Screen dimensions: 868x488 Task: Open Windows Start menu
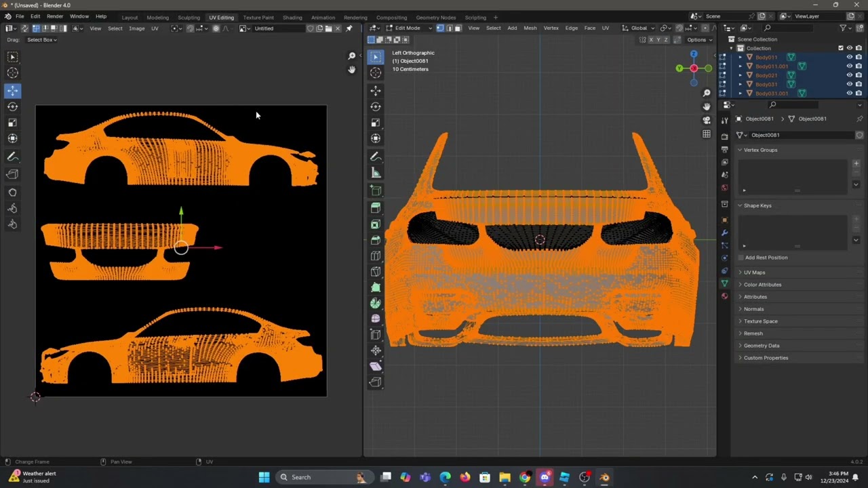264,477
